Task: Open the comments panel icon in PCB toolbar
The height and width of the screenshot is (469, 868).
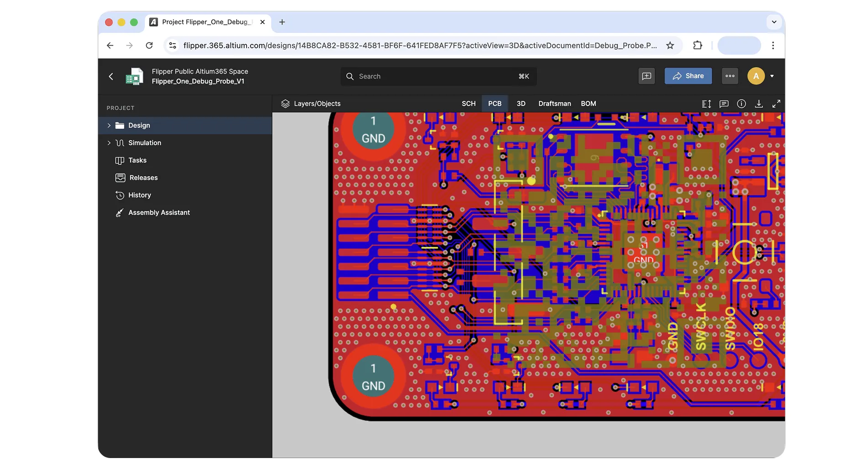Action: point(724,104)
